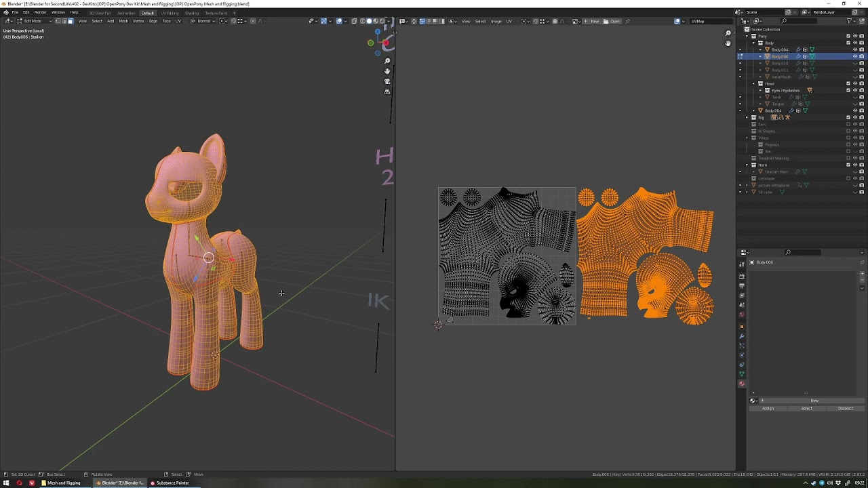Open viewport shading options dropdown arrow
868x488 pixels.
tap(389, 21)
